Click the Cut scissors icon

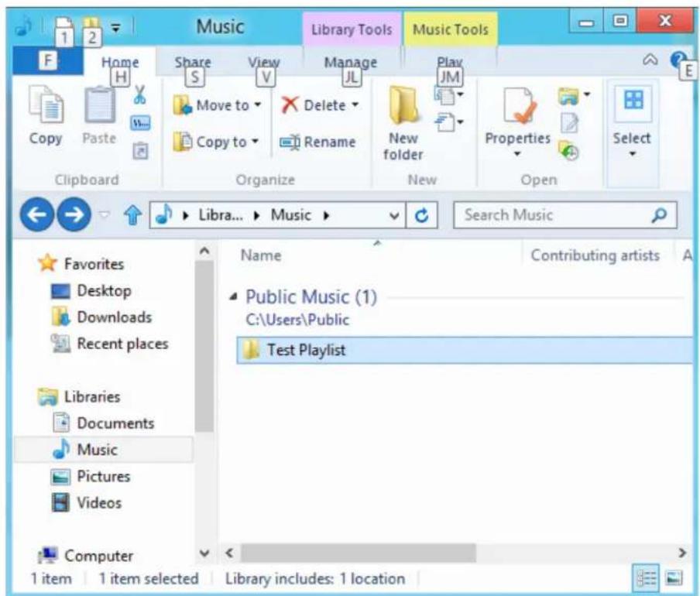click(x=139, y=95)
